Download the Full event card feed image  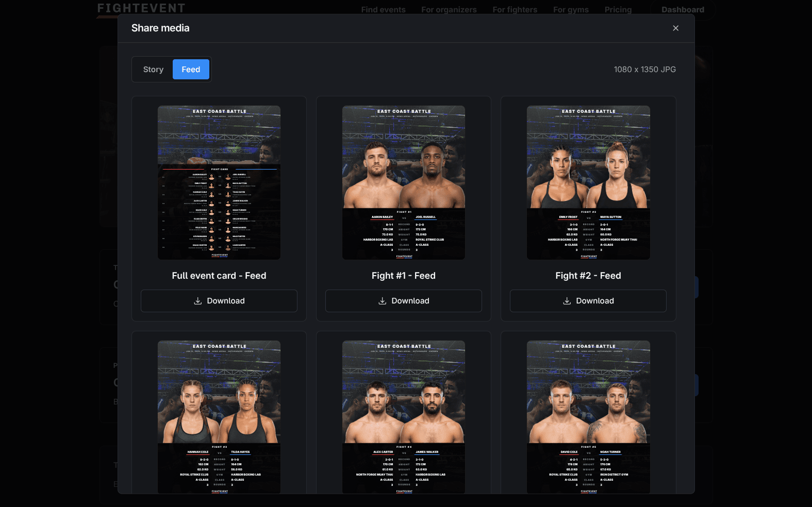coord(219,301)
